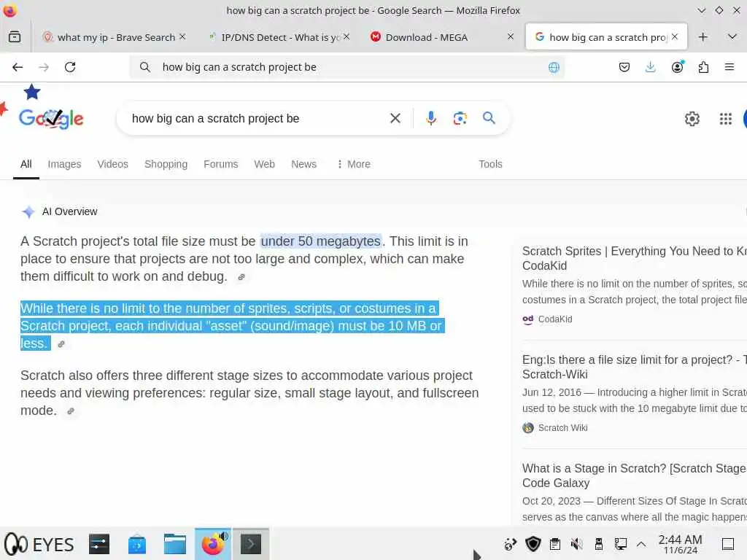Viewport: 747px width, 560px height.
Task: Click the CodaKid source label
Action: (555, 319)
